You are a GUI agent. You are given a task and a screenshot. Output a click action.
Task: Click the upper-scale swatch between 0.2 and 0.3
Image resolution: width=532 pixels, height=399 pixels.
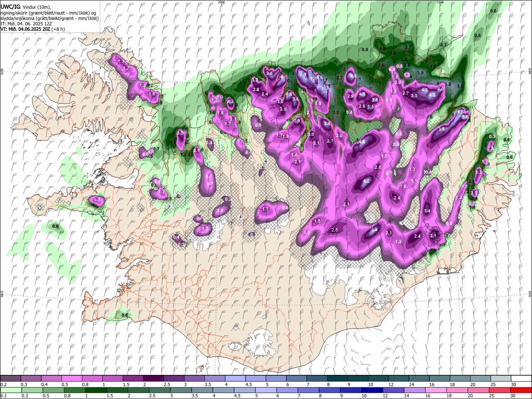point(10,378)
